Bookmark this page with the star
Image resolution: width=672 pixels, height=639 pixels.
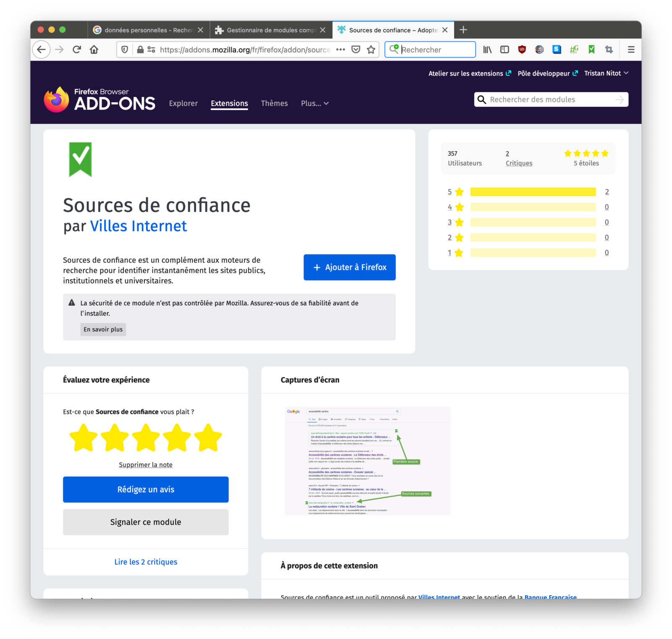(371, 50)
